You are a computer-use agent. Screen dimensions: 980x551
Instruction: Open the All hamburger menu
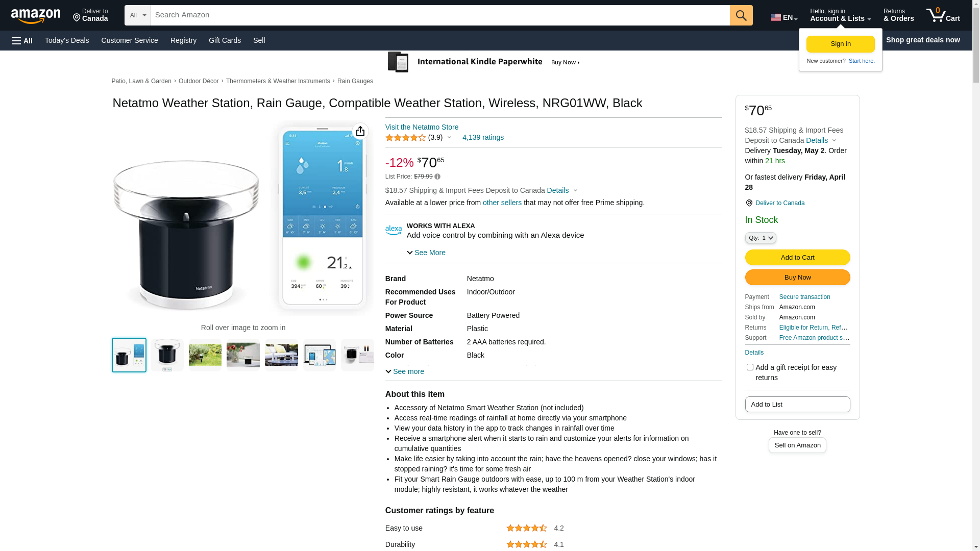click(x=22, y=40)
